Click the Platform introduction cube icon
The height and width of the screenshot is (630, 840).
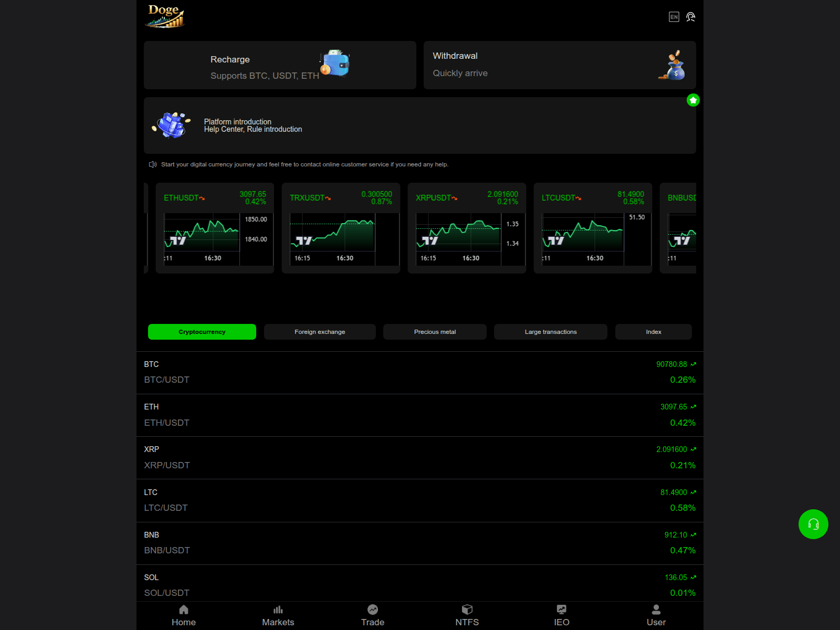point(171,125)
